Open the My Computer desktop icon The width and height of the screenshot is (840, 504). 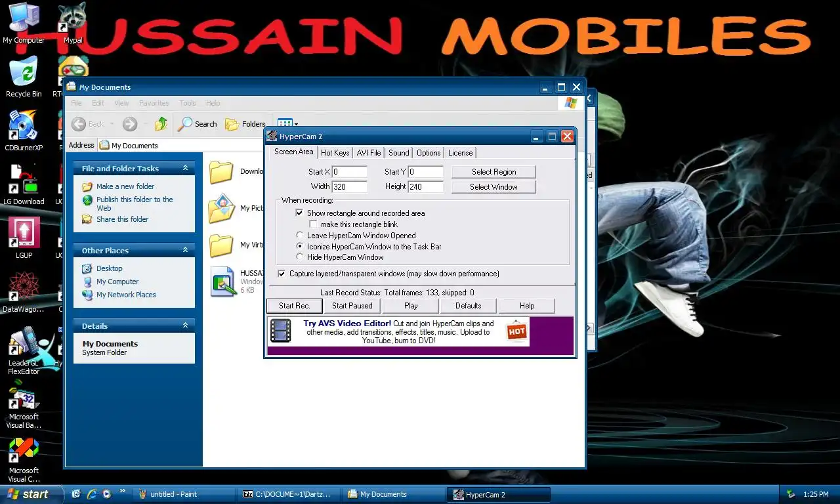point(24,23)
